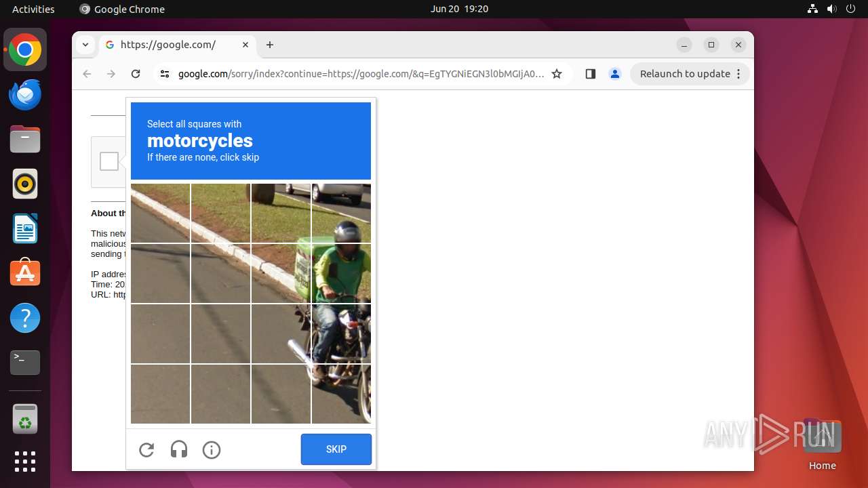Image resolution: width=868 pixels, height=488 pixels.
Task: Click Relaunch to update button
Action: 685,74
